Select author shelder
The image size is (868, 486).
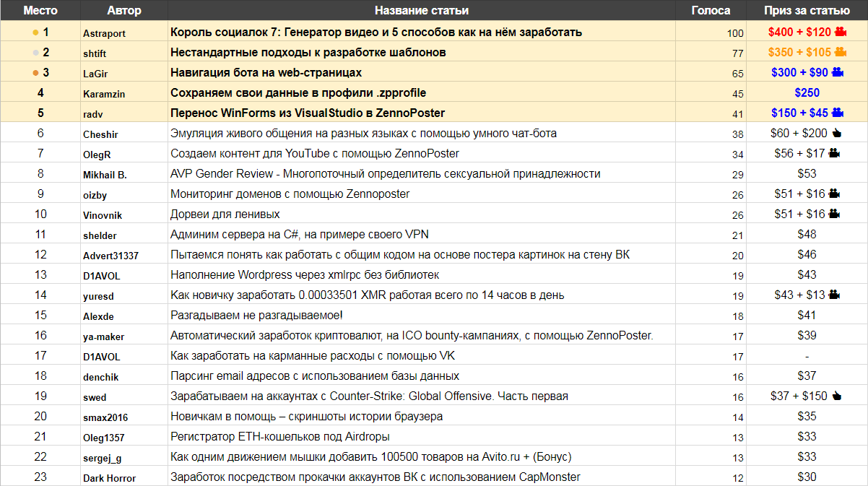100,235
